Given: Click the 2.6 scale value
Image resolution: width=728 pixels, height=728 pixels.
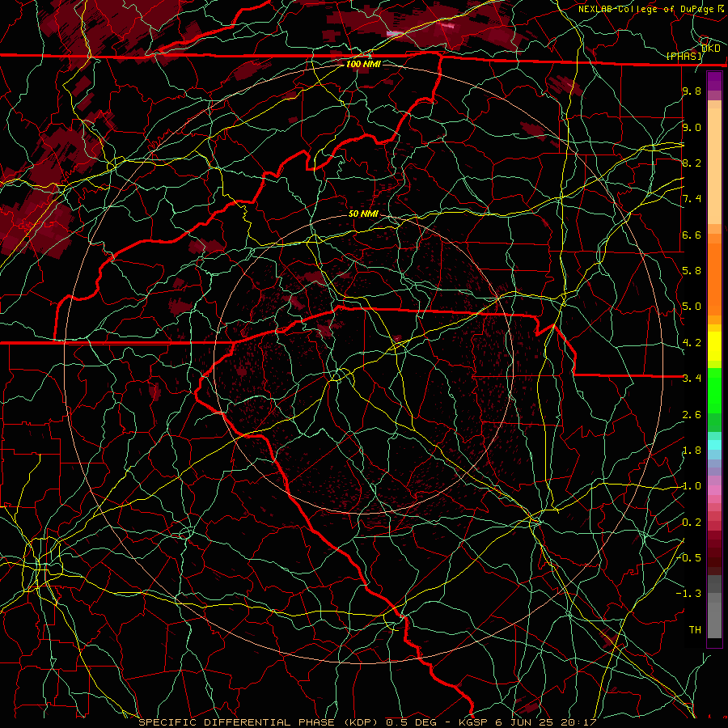Looking at the screenshot, I should click(x=692, y=415).
